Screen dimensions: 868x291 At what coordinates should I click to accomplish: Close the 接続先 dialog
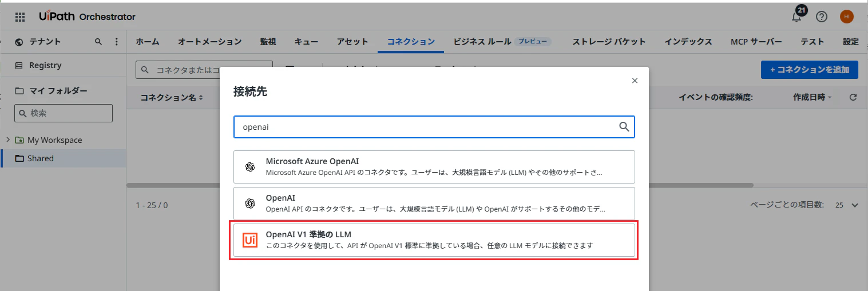[635, 81]
